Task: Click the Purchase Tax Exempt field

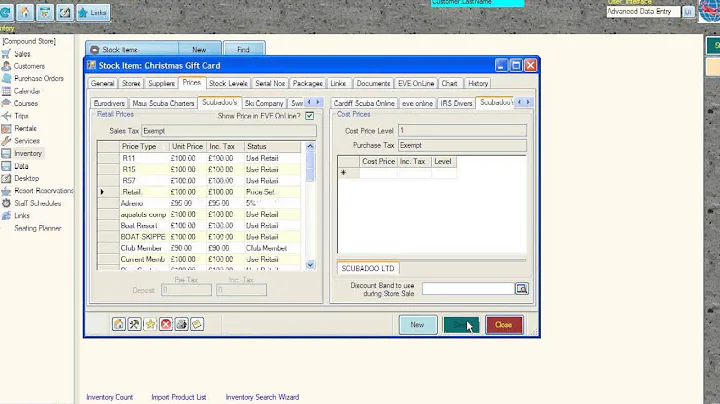Action: coord(462,146)
